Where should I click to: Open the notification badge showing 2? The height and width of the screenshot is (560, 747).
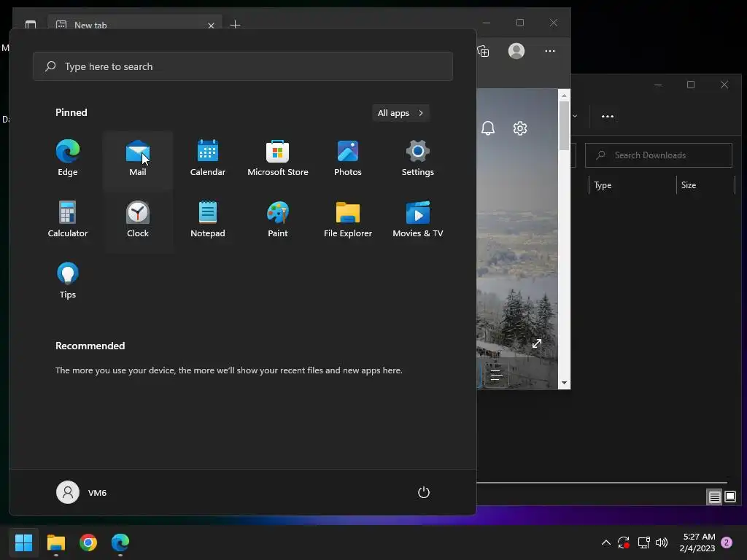[x=727, y=542]
